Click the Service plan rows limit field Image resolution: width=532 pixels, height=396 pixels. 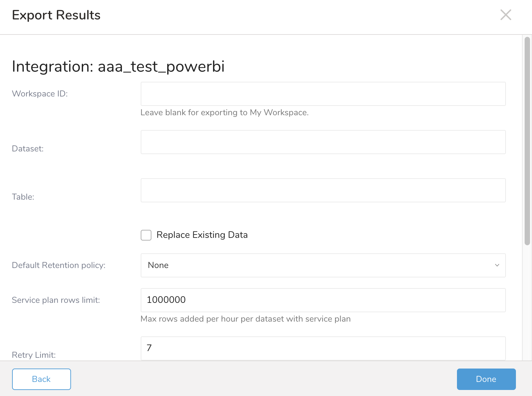(x=323, y=300)
